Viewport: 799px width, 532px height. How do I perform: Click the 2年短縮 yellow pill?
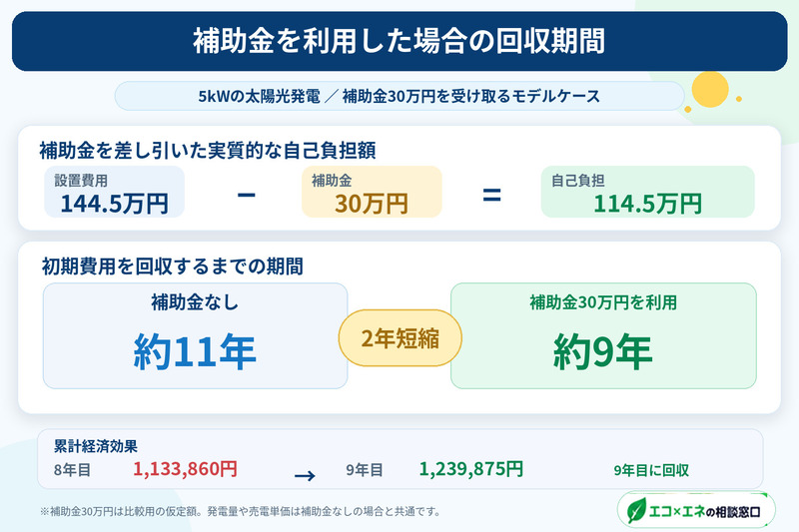[x=400, y=338]
